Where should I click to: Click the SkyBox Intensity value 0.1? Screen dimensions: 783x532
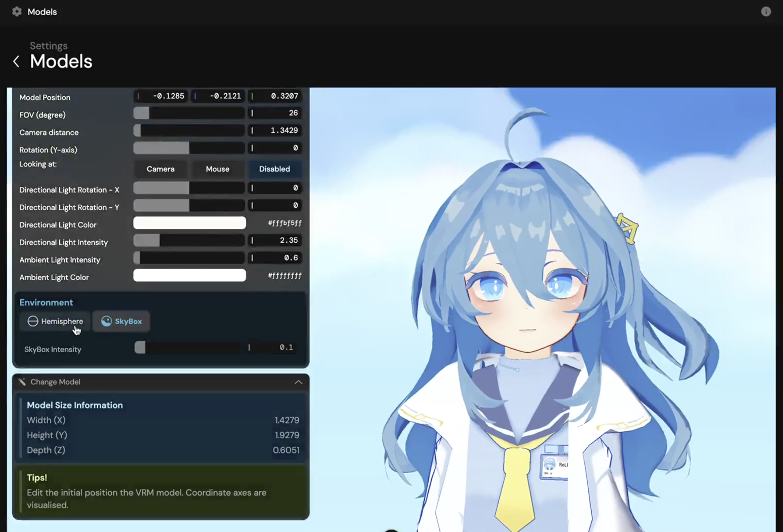click(271, 347)
